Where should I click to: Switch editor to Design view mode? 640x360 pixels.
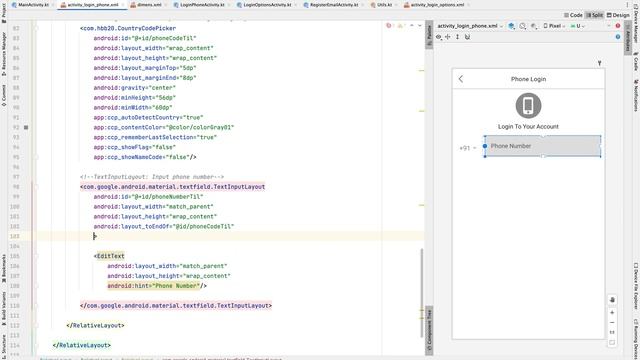(618, 15)
